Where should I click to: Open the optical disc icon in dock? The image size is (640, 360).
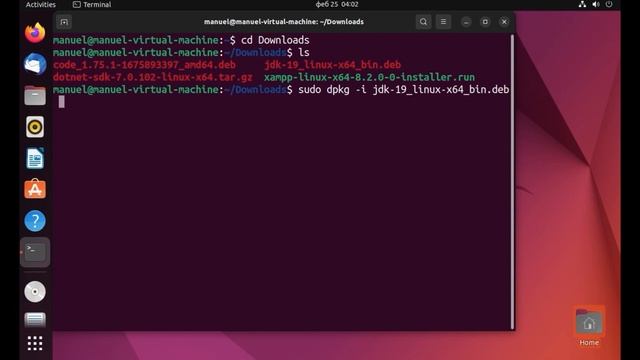(x=35, y=291)
